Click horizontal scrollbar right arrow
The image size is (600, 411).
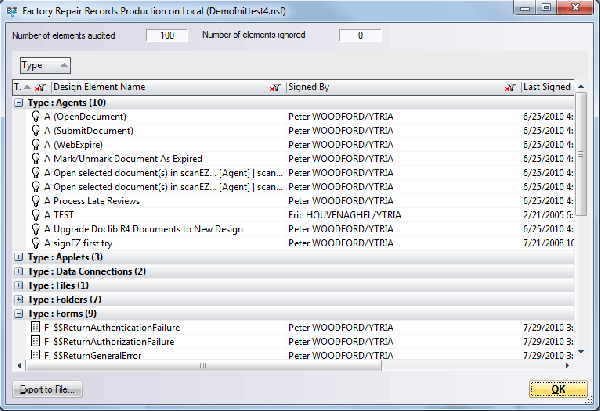[x=567, y=365]
